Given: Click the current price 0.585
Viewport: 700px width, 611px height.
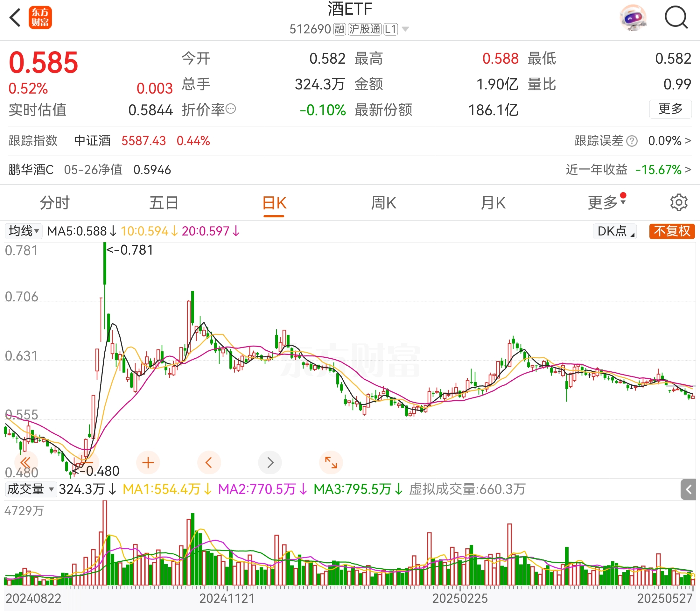Looking at the screenshot, I should pos(44,63).
